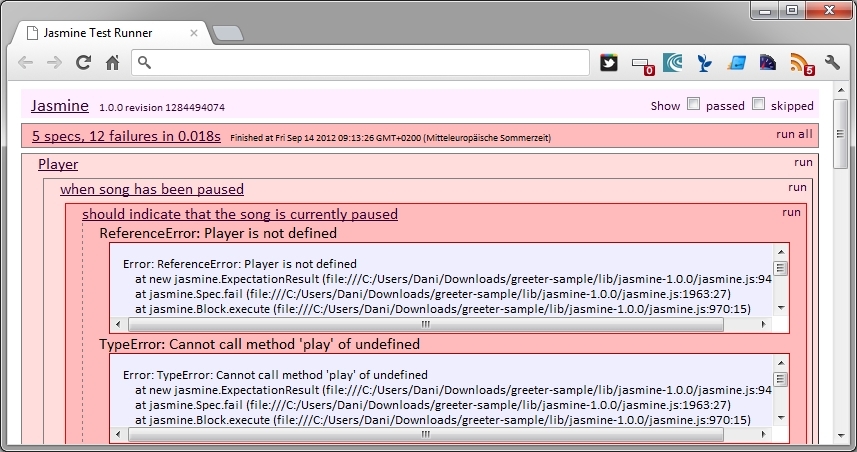Click the main page vertical scrollbar thumb
The height and width of the screenshot is (452, 857).
tap(841, 133)
